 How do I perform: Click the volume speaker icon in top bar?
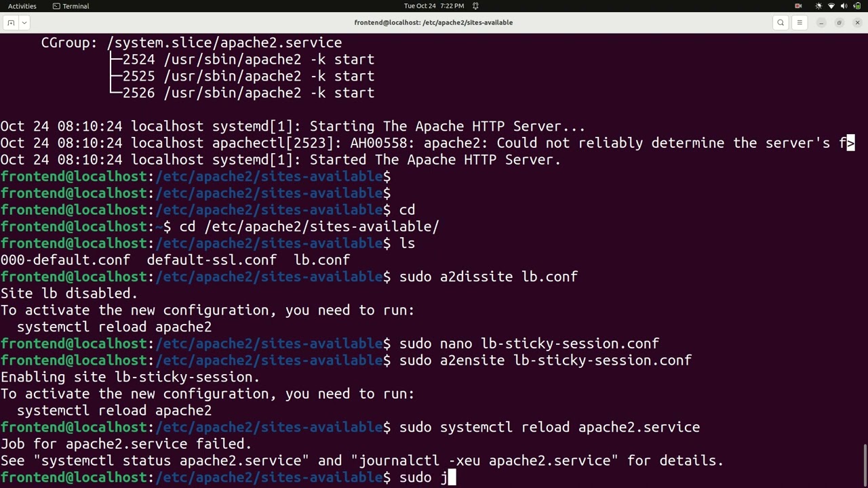pyautogui.click(x=844, y=6)
